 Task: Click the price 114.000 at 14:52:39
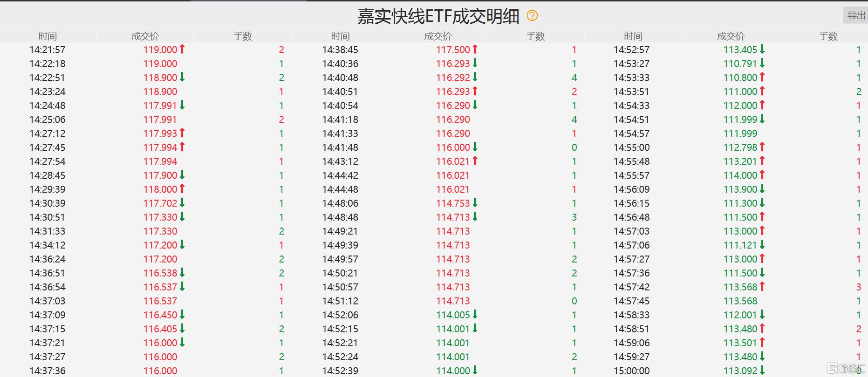click(453, 371)
